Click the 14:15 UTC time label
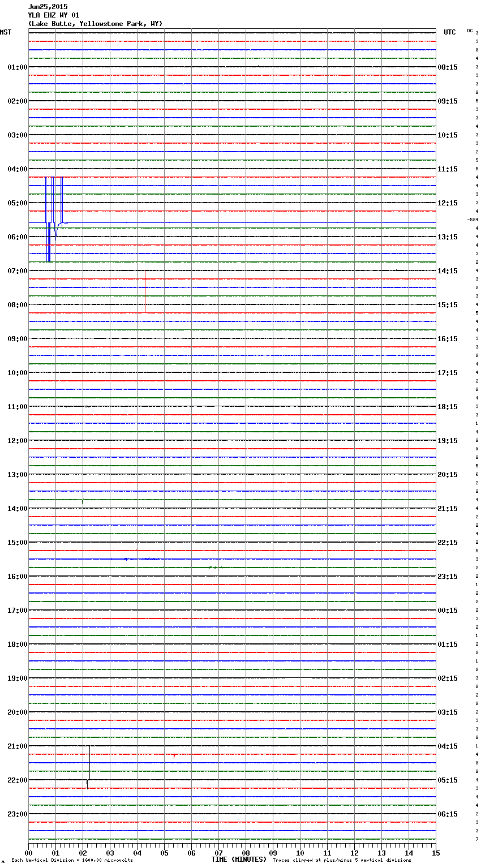The height and width of the screenshot is (868, 481). 448,271
